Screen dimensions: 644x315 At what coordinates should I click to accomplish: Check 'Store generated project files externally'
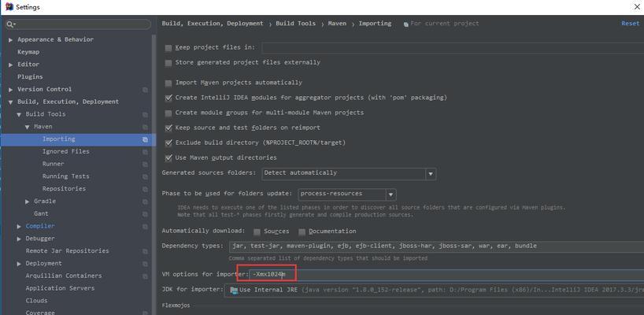tap(168, 63)
